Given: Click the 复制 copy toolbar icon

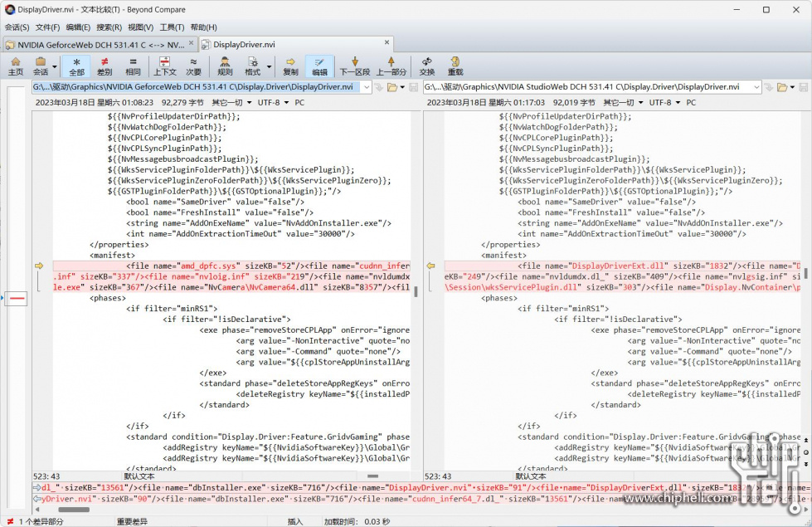Looking at the screenshot, I should pyautogui.click(x=290, y=66).
